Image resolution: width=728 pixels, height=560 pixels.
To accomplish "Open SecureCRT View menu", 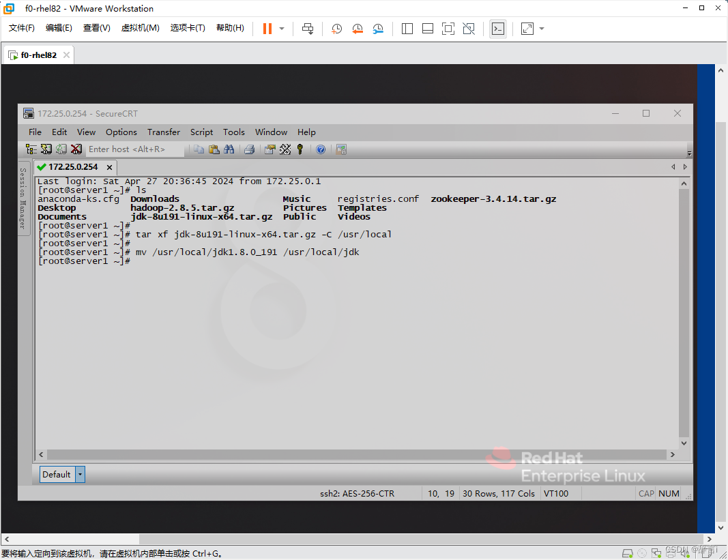I will 87,132.
